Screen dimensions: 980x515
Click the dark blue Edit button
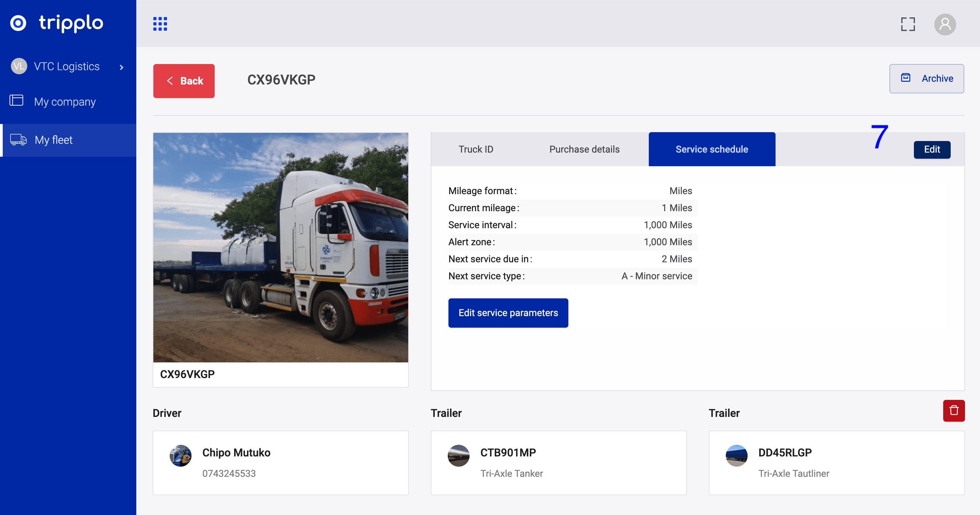pos(932,150)
